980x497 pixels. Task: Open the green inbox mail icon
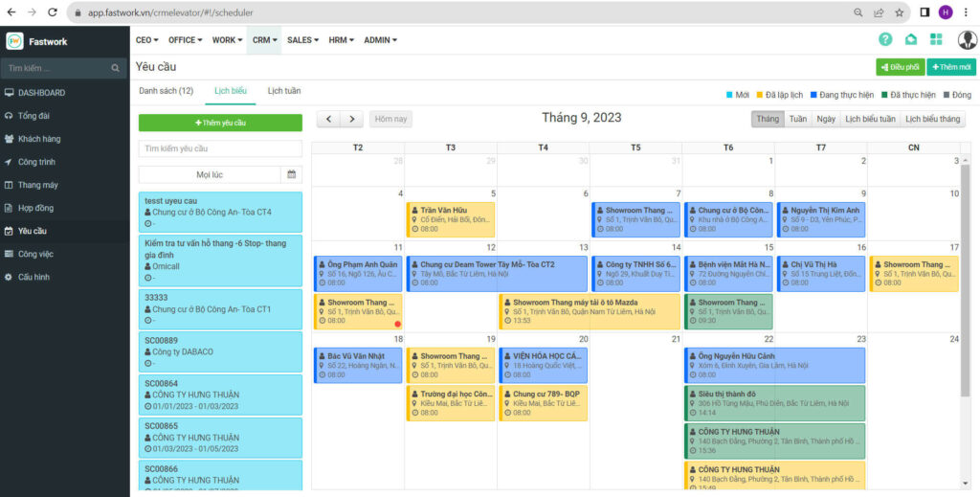(911, 39)
